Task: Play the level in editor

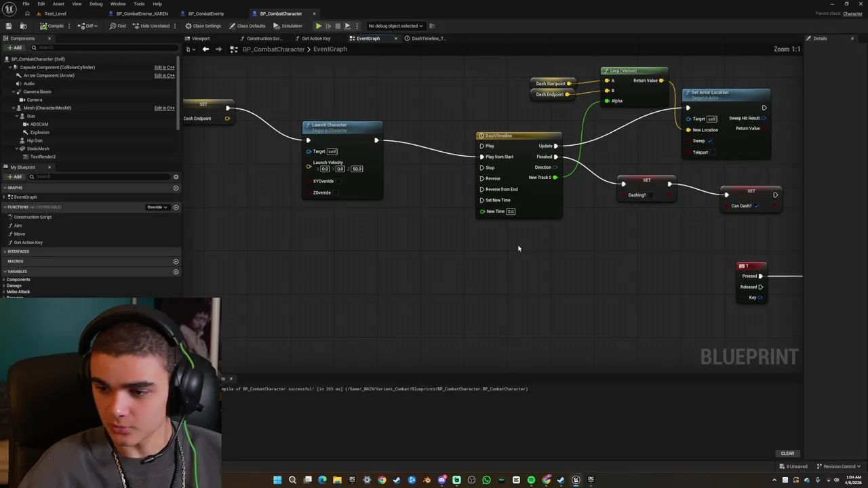Action: (x=318, y=26)
